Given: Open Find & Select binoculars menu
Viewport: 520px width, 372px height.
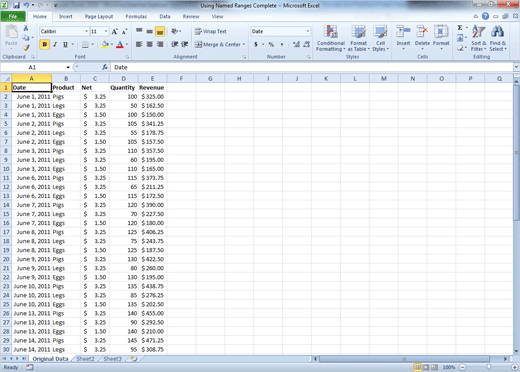Looking at the screenshot, I should coord(498,38).
